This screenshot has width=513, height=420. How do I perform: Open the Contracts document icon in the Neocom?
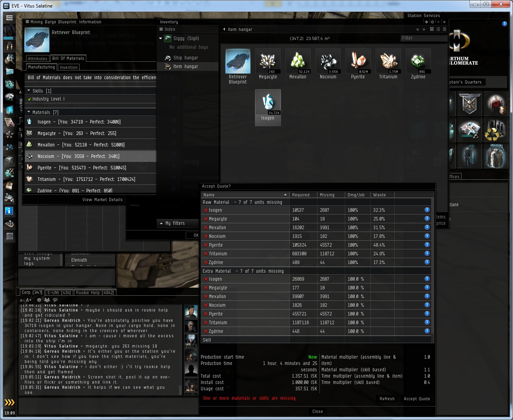(9, 122)
